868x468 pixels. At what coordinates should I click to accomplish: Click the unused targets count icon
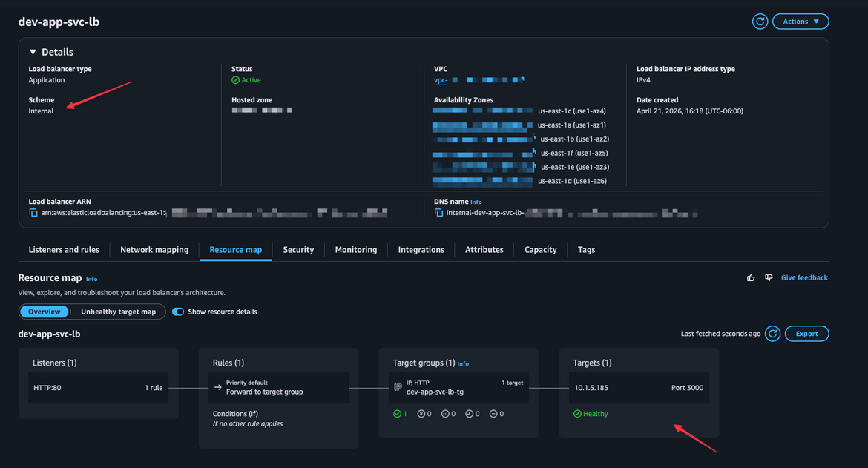coord(445,414)
